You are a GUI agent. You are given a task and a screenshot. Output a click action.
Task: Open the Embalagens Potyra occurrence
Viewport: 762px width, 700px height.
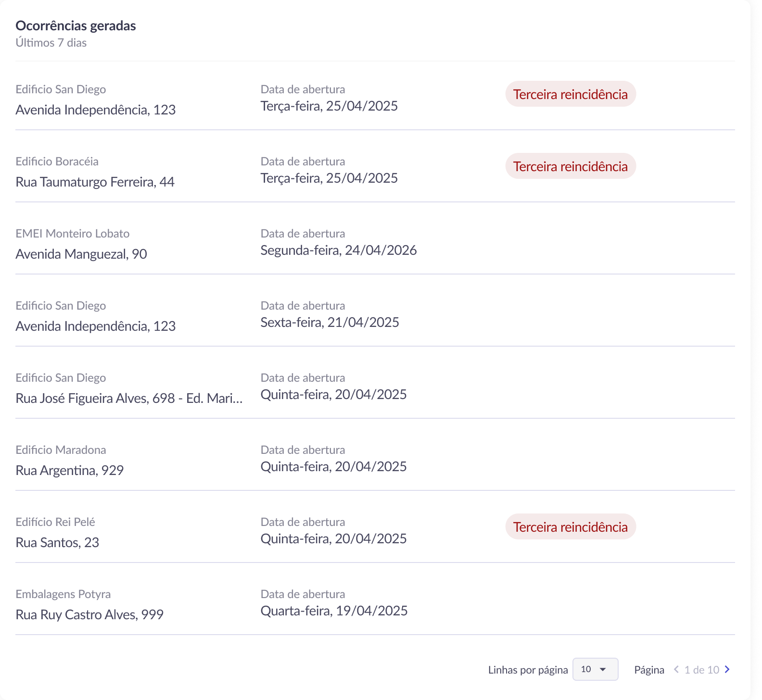coord(63,594)
